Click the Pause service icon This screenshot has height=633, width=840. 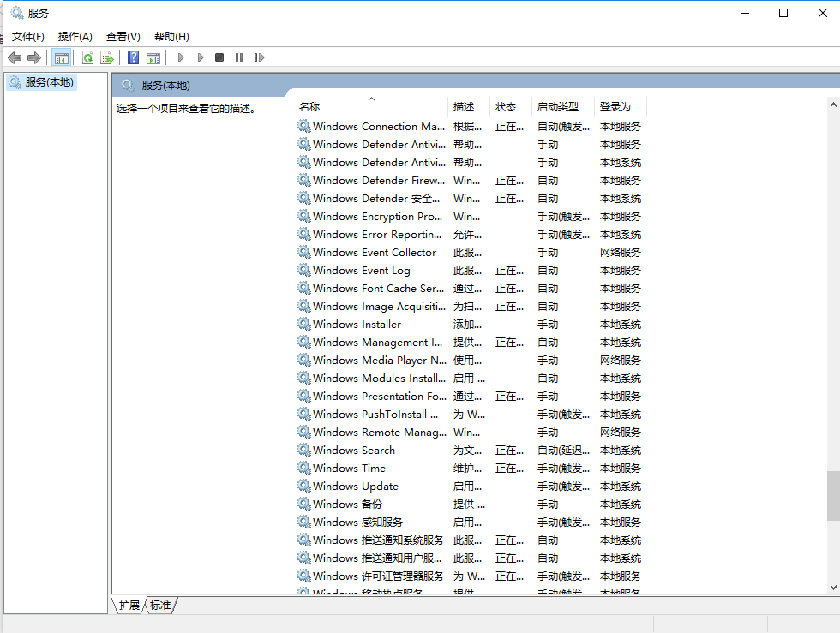tap(239, 57)
